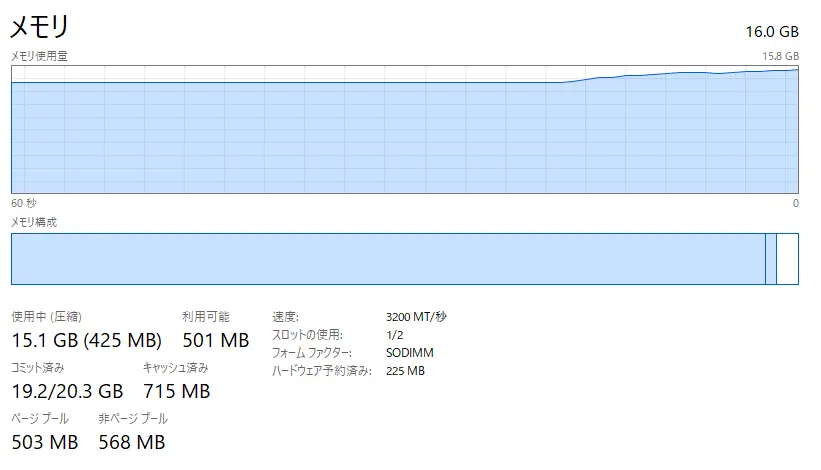
Task: Click the SODIMM form factor value
Action: click(x=410, y=352)
